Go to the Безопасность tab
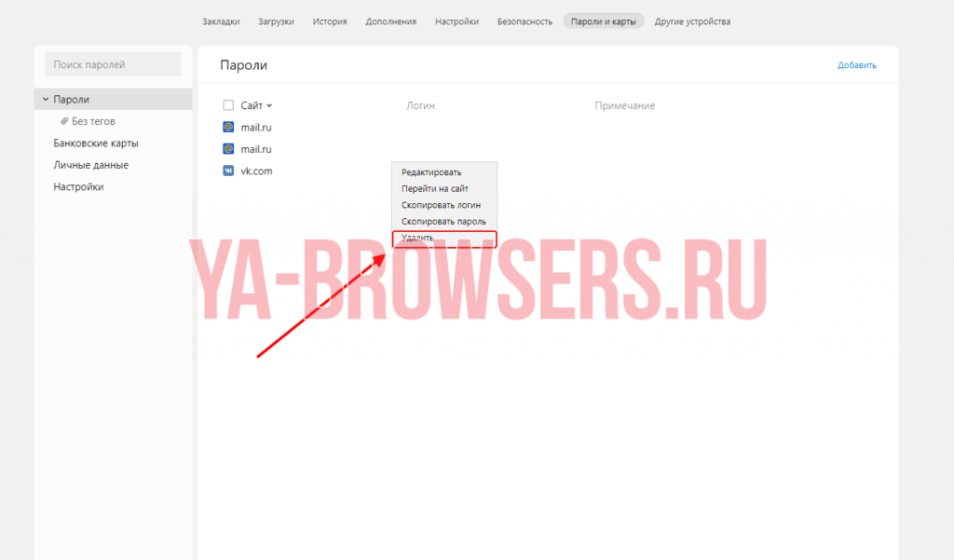 525,21
